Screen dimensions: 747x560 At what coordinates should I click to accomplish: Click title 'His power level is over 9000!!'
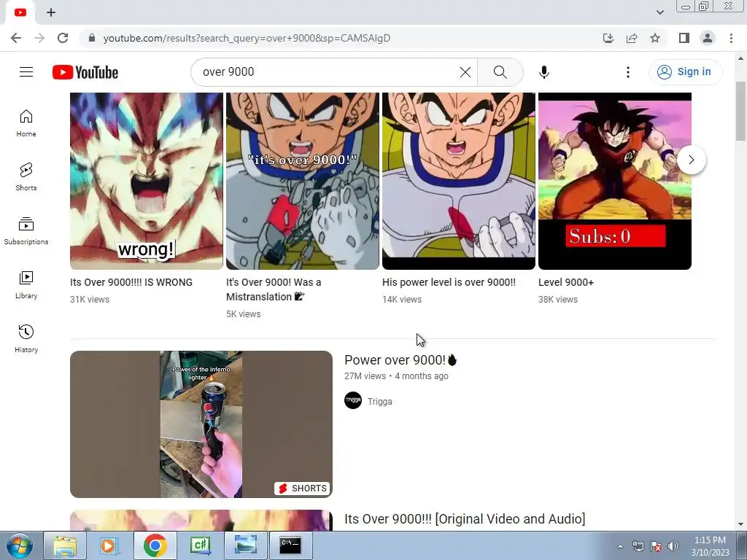coord(449,282)
